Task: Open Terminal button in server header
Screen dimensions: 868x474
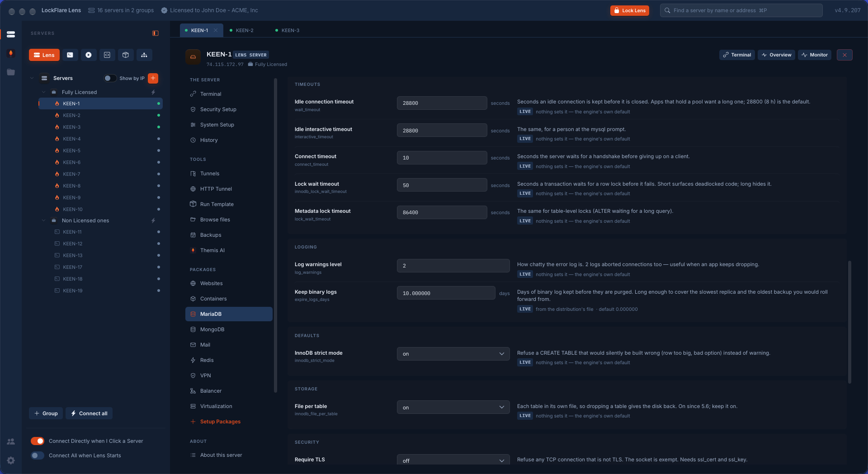Action: 736,55
